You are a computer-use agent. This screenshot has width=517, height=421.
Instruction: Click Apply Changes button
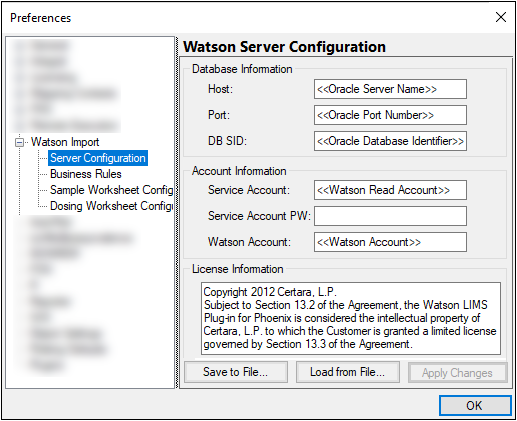[x=457, y=373]
